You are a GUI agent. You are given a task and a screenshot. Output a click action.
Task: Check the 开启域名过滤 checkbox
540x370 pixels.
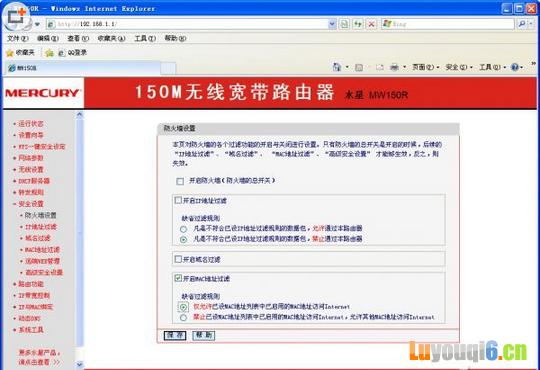click(x=178, y=259)
